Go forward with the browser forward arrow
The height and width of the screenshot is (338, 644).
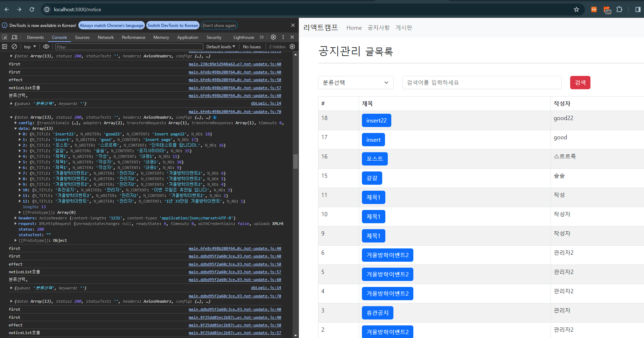[x=19, y=9]
